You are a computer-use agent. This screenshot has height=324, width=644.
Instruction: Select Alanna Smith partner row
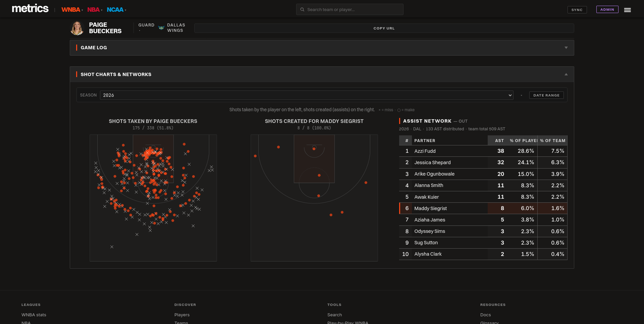[483, 185]
